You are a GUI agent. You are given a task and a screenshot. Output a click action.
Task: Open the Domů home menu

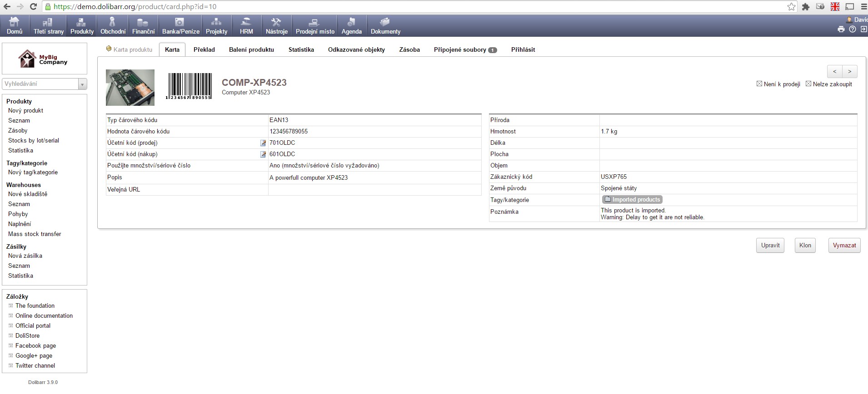click(15, 26)
